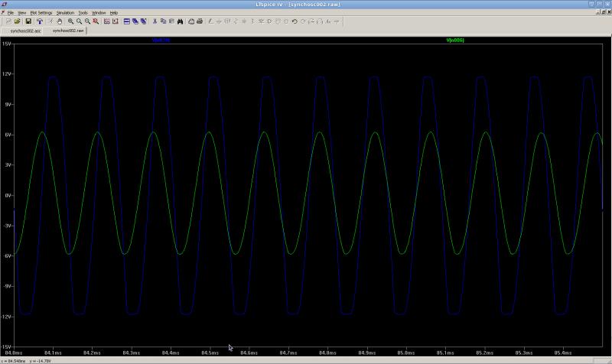Open the Plot Settings menu
Image resolution: width=612 pixels, height=364 pixels.
tap(41, 13)
